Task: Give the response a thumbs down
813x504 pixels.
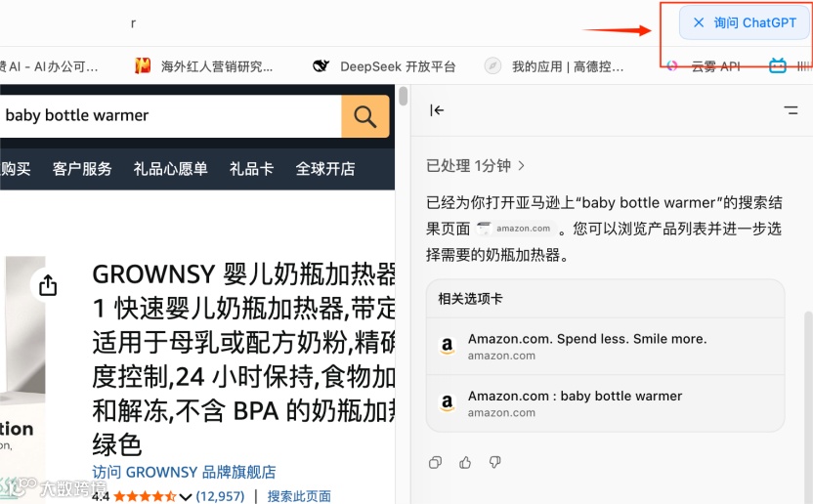Action: click(x=495, y=462)
